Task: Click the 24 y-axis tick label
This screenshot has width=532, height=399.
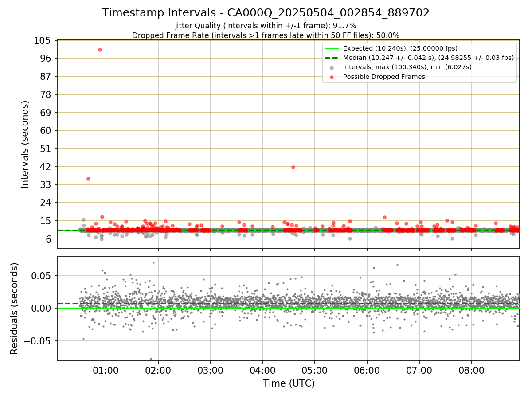Action: coord(46,203)
